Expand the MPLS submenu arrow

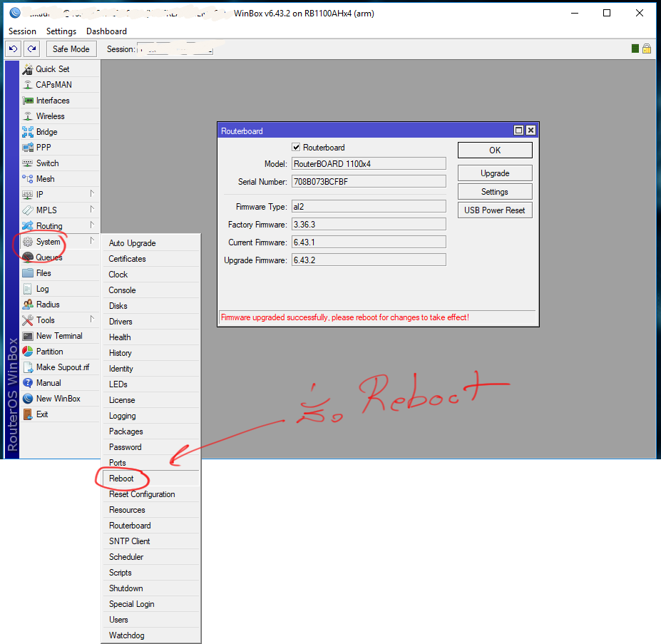[x=92, y=209]
